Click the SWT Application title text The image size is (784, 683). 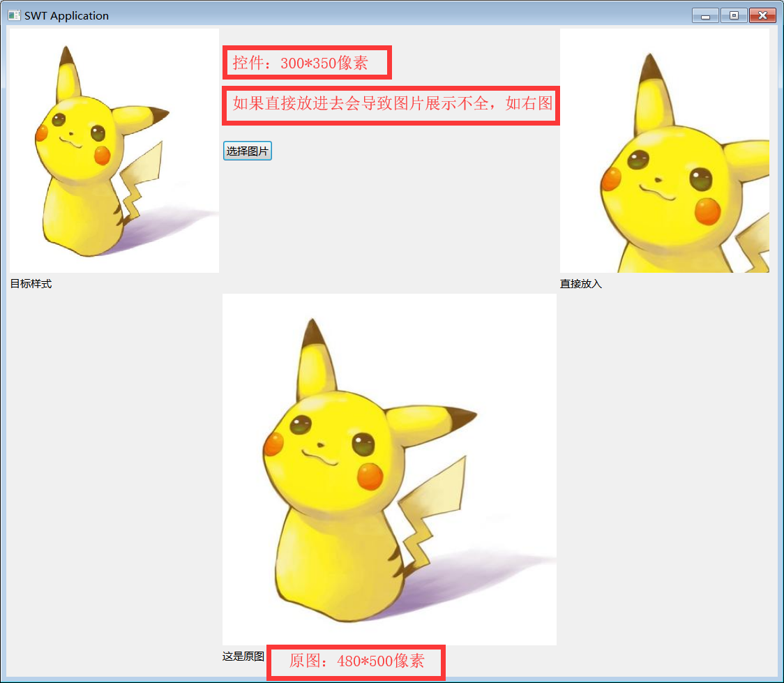(x=66, y=15)
